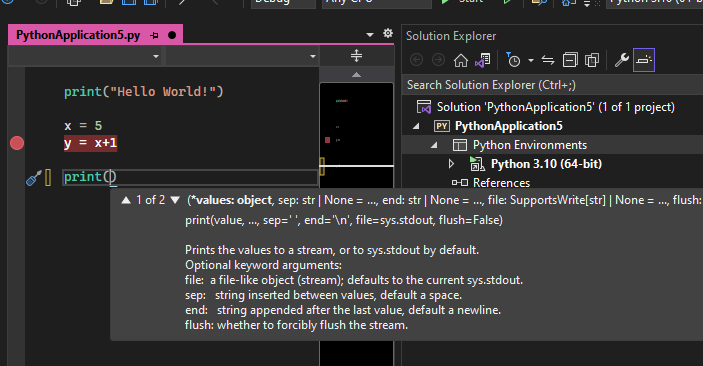Toggle the Preview Selected Items button
703x366 pixels.
[644, 60]
